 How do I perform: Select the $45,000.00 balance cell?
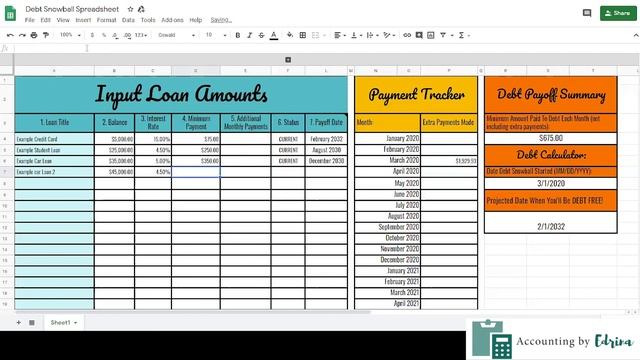(115, 172)
